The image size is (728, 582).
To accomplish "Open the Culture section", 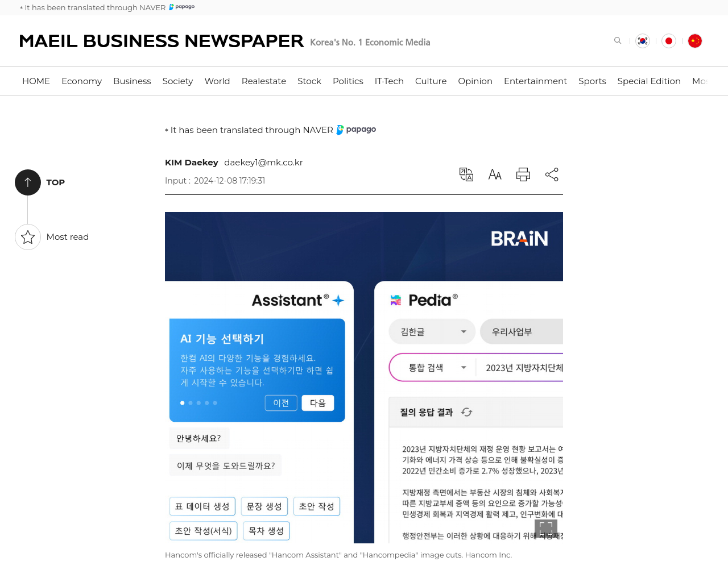I will [x=431, y=81].
